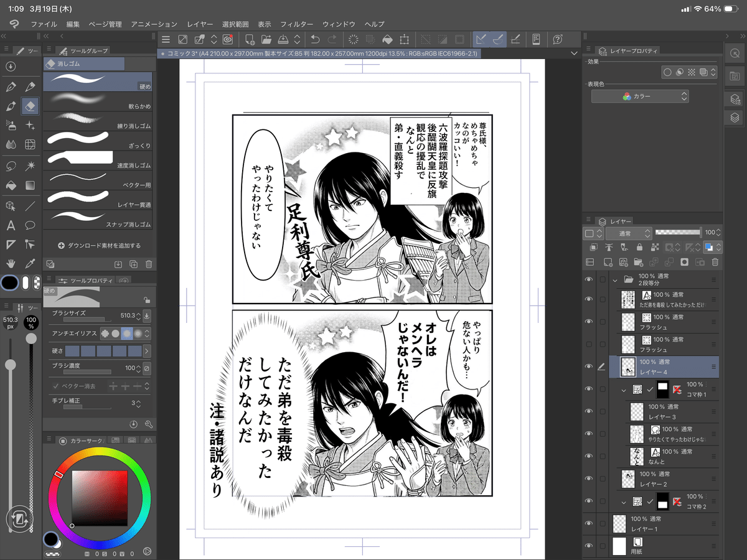This screenshot has width=747, height=560.
Task: Open the フィルター menu
Action: pos(297,24)
